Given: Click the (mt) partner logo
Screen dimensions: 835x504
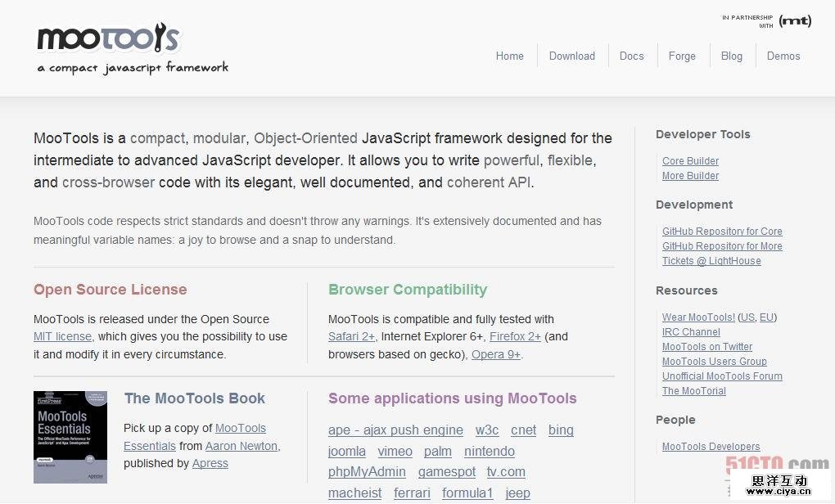Looking at the screenshot, I should (x=795, y=20).
